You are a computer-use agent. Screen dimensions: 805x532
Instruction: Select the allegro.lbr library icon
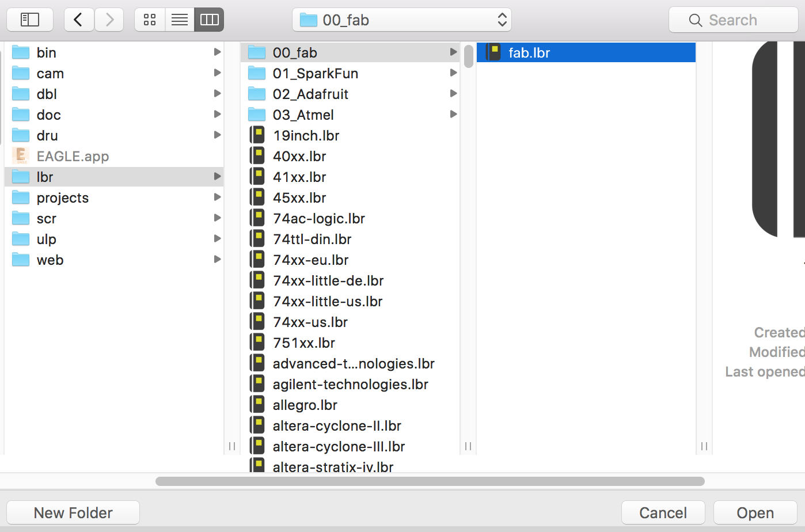point(257,404)
